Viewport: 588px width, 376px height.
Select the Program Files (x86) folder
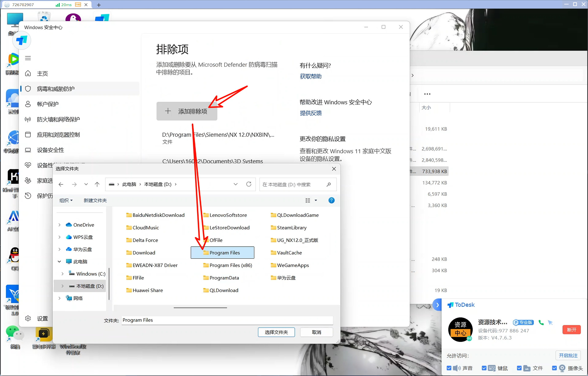point(228,265)
